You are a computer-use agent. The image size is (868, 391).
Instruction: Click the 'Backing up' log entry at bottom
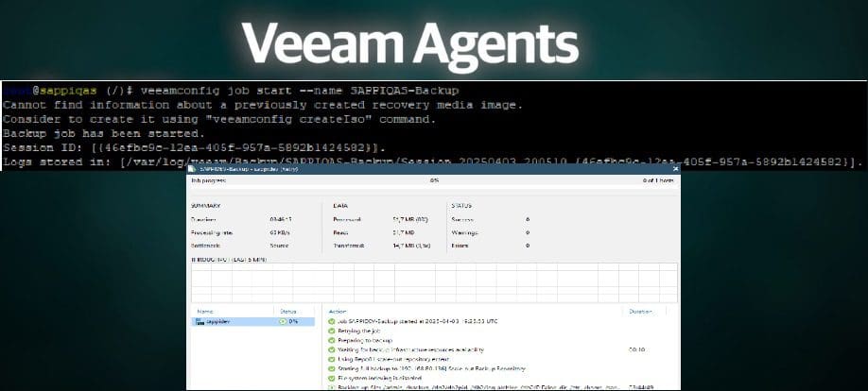473,386
